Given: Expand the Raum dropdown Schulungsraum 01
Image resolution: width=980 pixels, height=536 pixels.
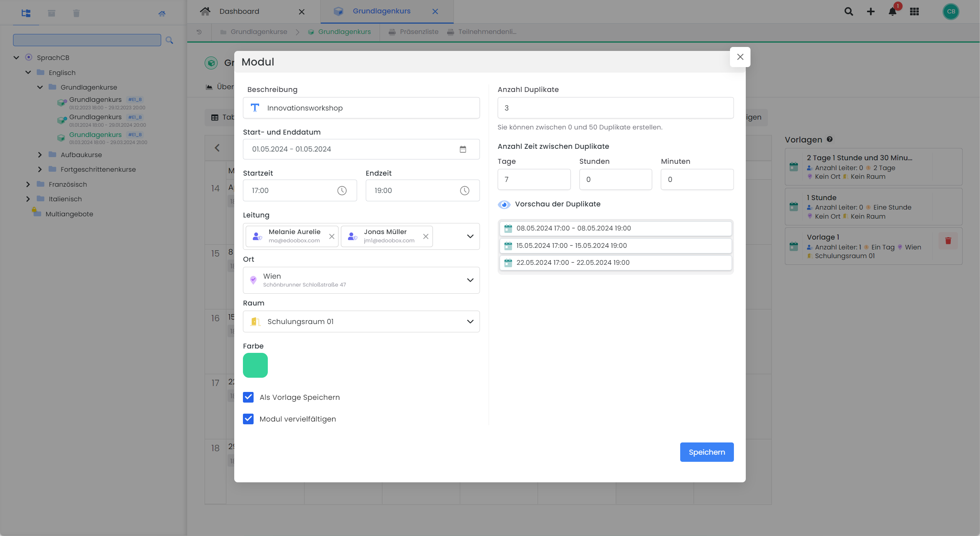Looking at the screenshot, I should [470, 321].
